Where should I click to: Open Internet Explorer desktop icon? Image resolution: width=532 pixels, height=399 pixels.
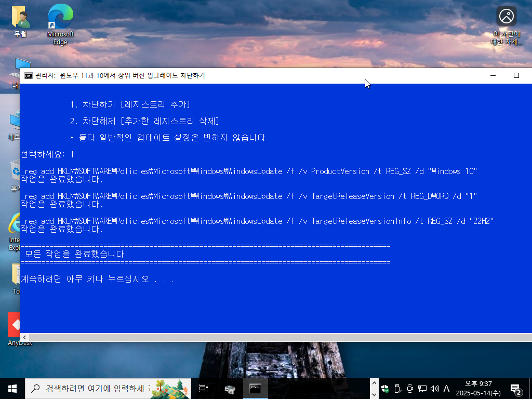14,231
